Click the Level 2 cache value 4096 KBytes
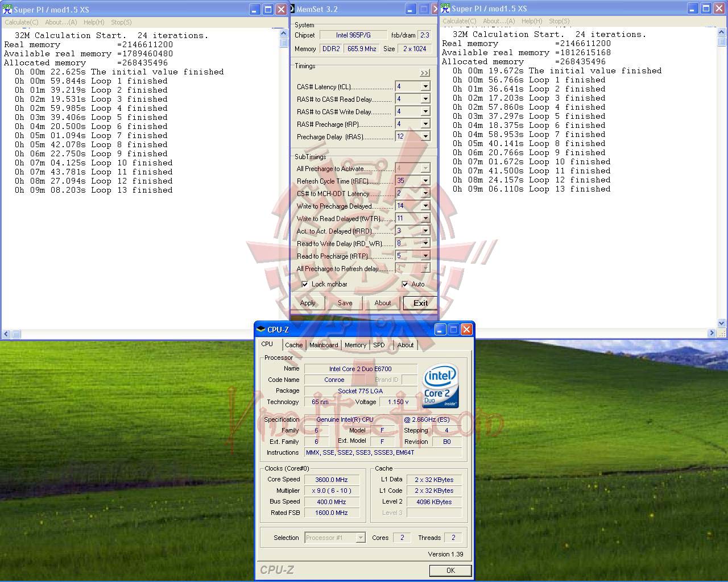The image size is (728, 582). tap(434, 502)
